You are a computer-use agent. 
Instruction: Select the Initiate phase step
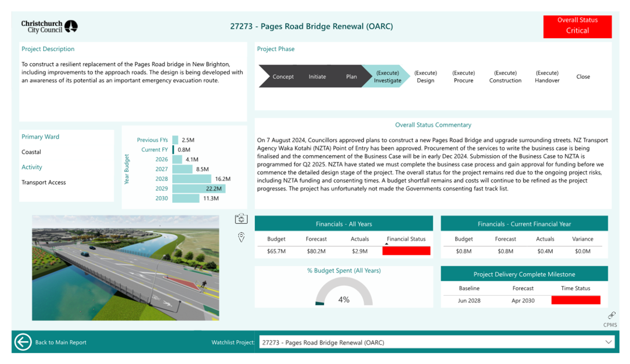click(x=317, y=77)
